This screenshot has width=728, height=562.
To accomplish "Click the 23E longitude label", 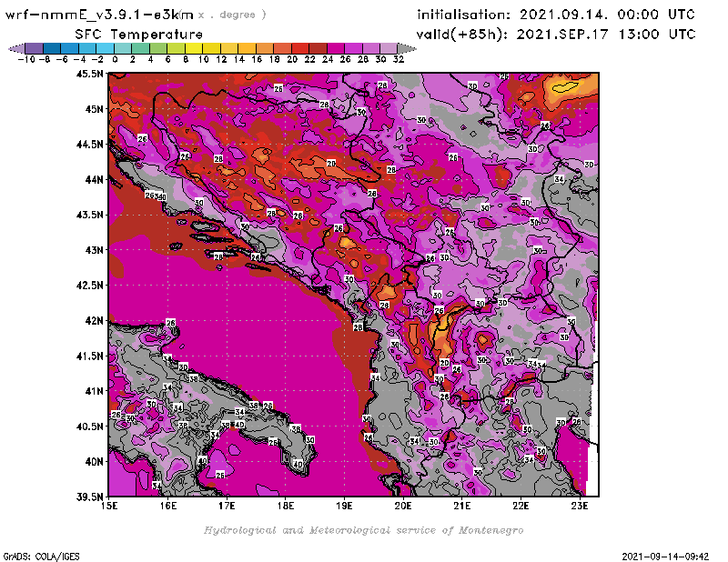I will [580, 506].
